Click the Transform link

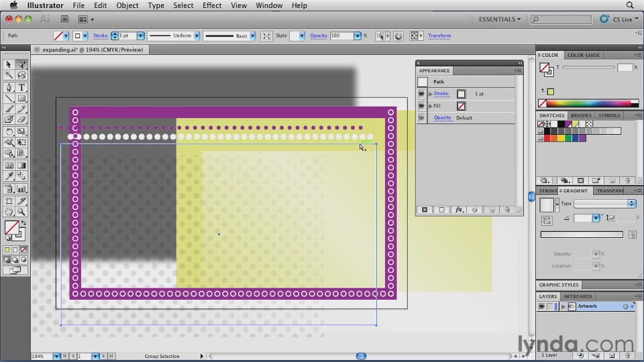pyautogui.click(x=439, y=36)
